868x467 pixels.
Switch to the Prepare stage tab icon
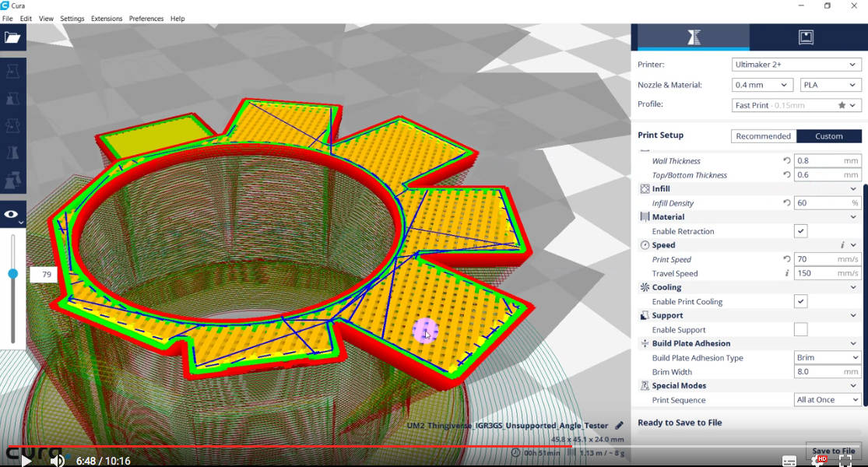pyautogui.click(x=694, y=37)
